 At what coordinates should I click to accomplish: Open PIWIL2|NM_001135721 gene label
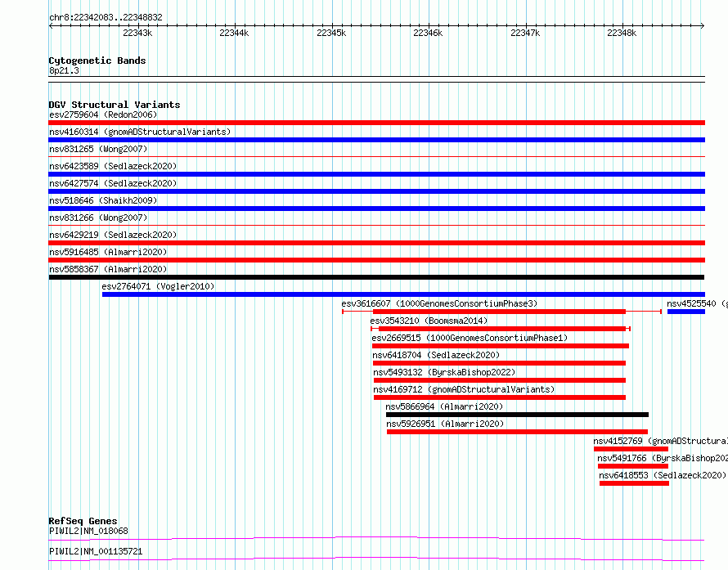(96, 551)
